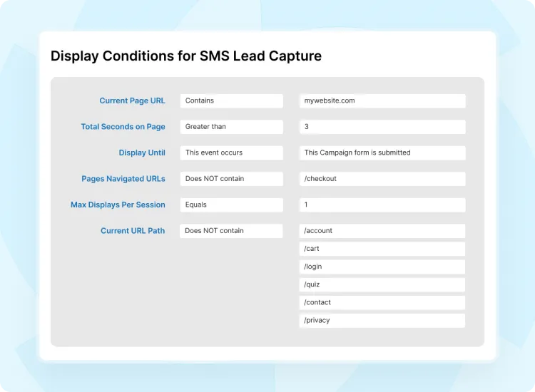This screenshot has height=392, width=535.
Task: Open Does NOT contain dropdown for Pages Navigated URLs
Action: [x=232, y=179]
